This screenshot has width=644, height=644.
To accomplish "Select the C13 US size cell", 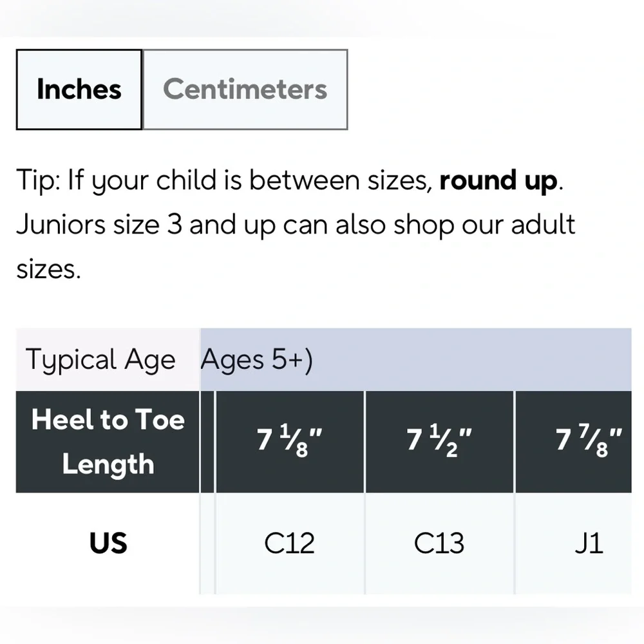I will point(439,543).
